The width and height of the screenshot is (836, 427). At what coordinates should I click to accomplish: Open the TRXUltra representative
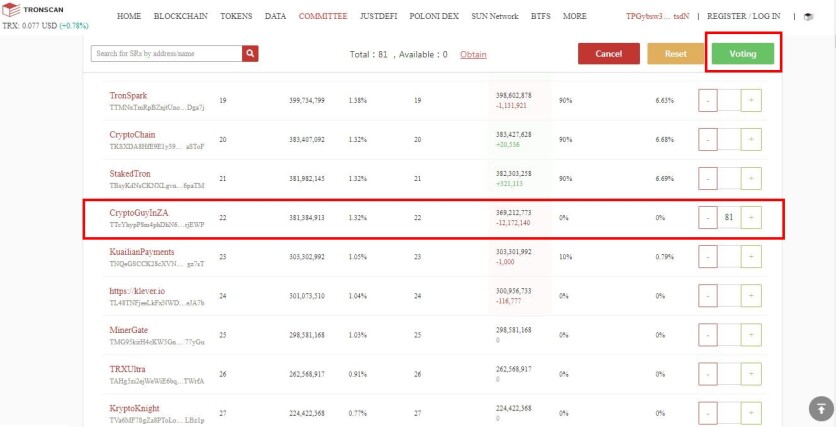(x=127, y=369)
